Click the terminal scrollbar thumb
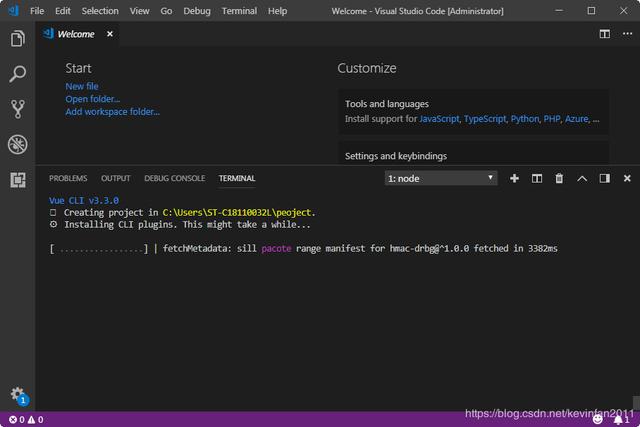Screen dimensions: 640x427 (x=636, y=402)
